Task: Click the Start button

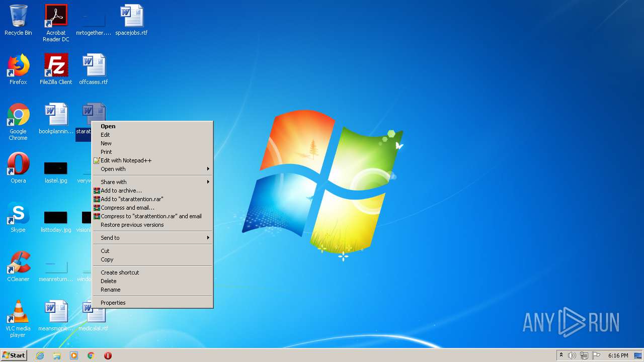Action: coord(14,355)
